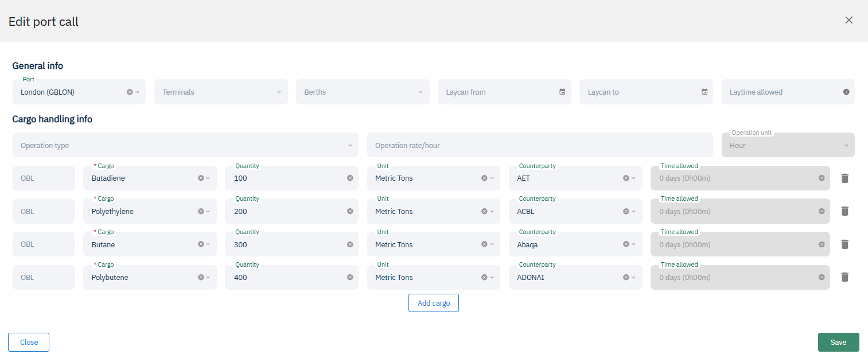Clear the Butane cargo selection
The height and width of the screenshot is (358, 868).
[x=201, y=244]
